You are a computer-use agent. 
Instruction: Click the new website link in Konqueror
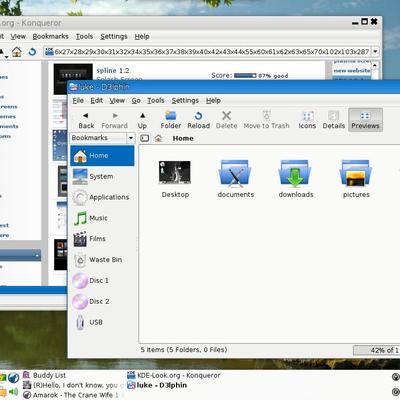[x=352, y=71]
